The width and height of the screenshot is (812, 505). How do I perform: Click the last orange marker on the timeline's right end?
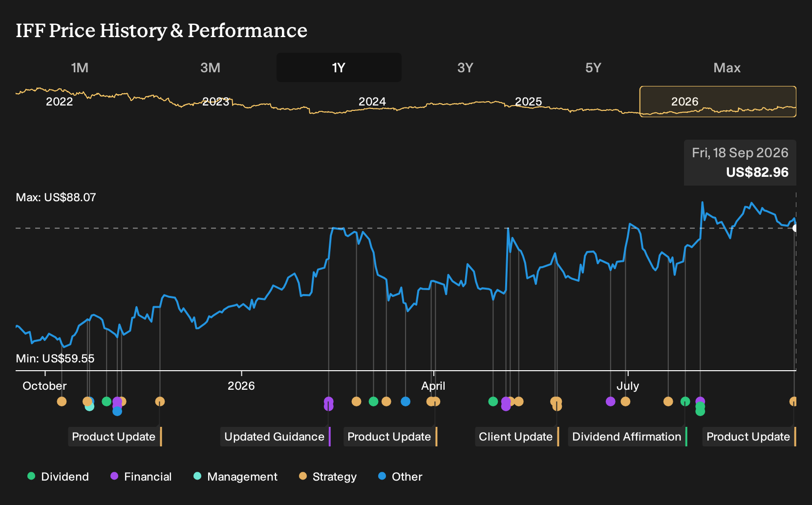(793, 401)
